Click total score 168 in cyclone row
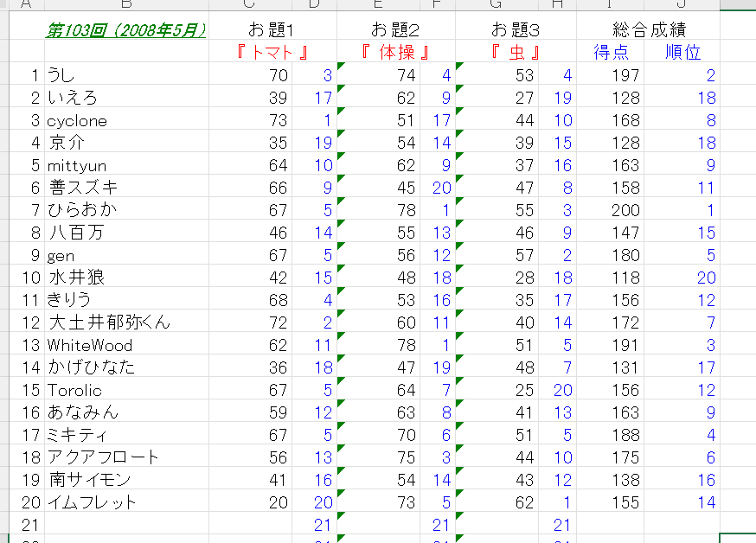Viewport: 756px width, 543px height. 611,120
